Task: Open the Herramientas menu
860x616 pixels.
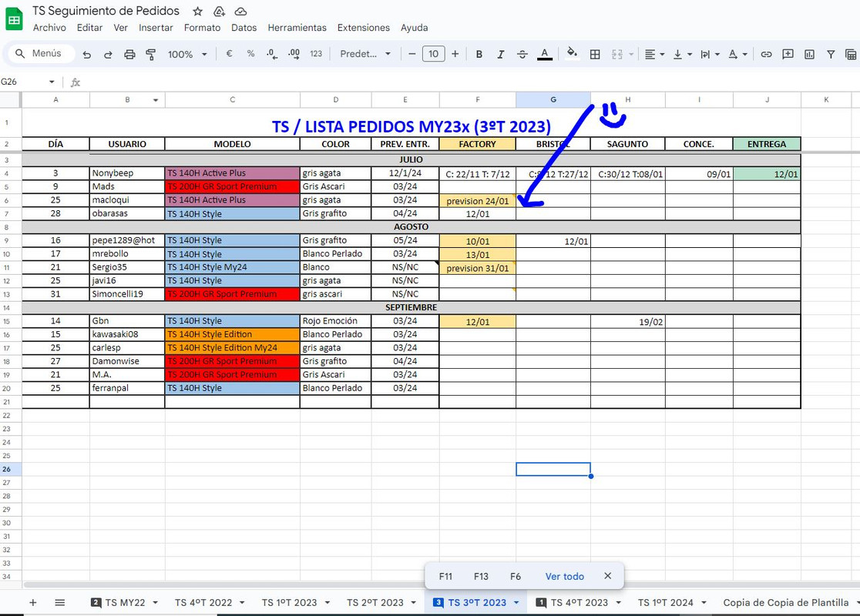Action: click(297, 28)
